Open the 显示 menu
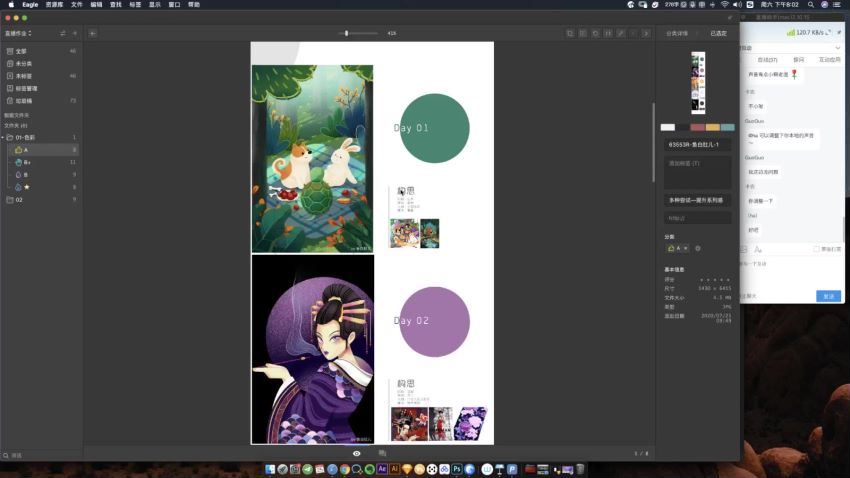Viewport: 850px width, 478px height. (154, 4)
